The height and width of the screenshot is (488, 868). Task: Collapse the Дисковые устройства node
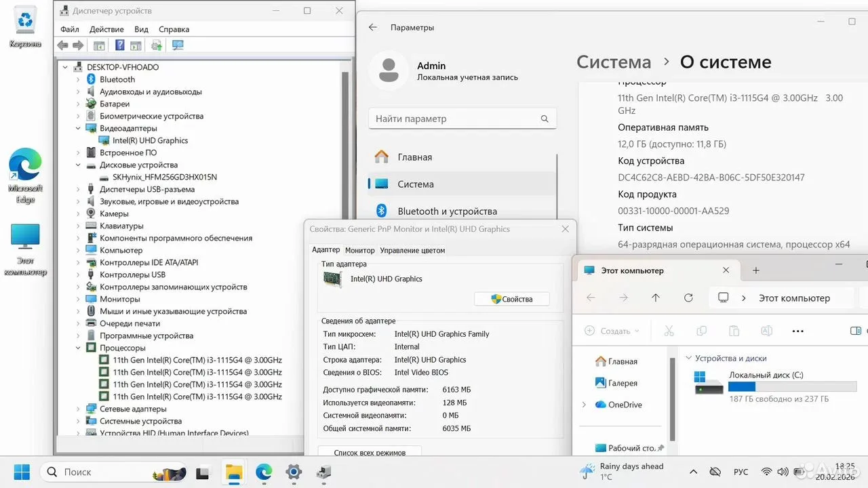[78, 165]
